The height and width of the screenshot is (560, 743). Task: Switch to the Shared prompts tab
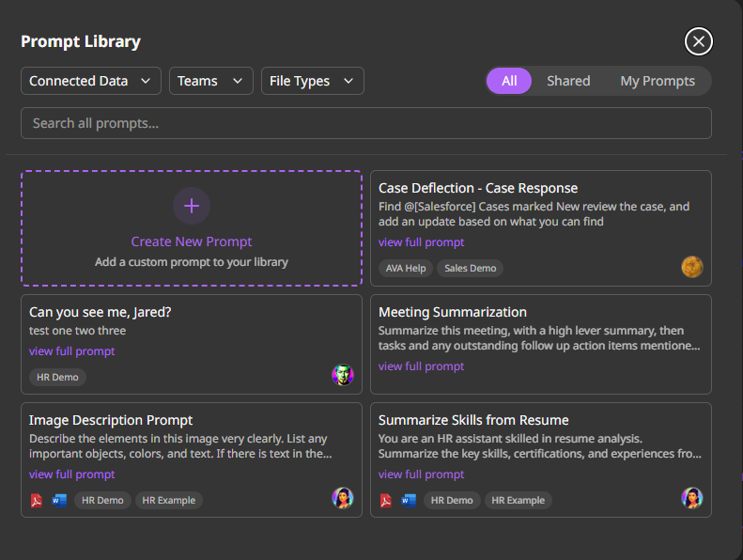click(568, 81)
